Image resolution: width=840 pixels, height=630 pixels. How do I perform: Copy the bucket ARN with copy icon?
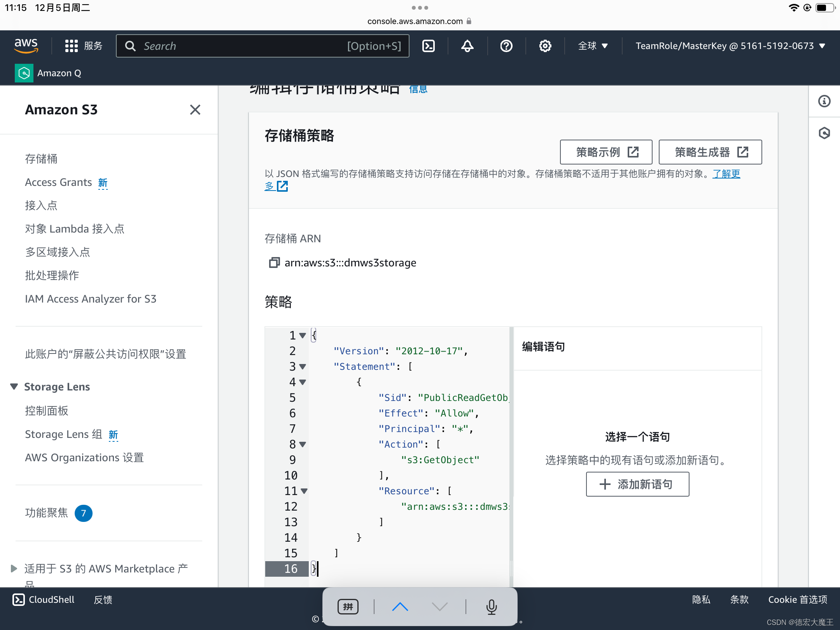click(274, 263)
